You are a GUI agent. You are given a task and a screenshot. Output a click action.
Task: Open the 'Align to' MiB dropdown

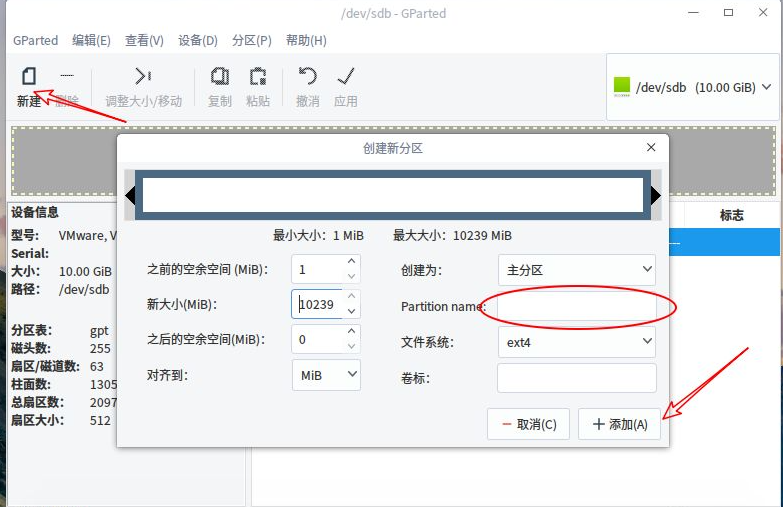[x=327, y=376]
